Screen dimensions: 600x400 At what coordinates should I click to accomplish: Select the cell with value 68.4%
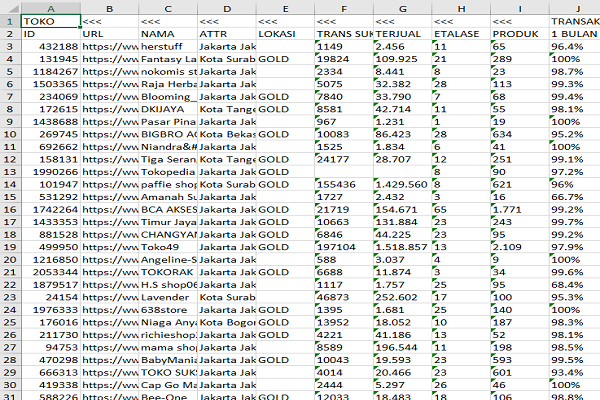tap(574, 285)
